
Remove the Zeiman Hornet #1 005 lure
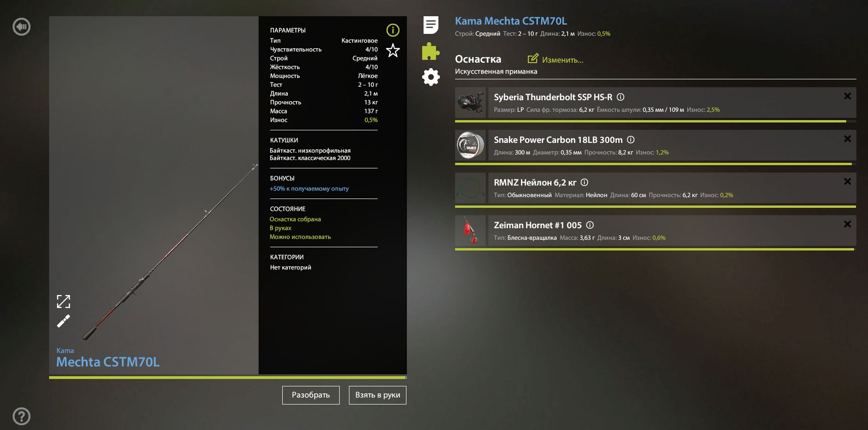pos(848,224)
